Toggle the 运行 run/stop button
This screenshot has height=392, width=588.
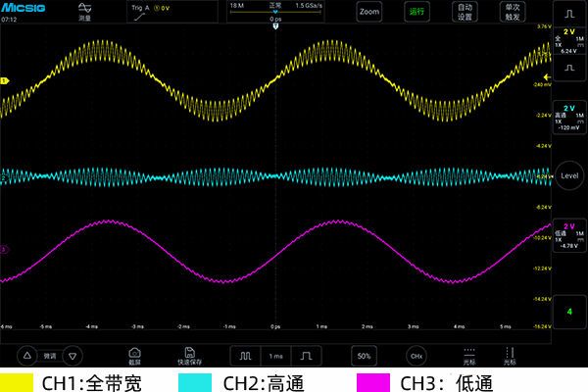(416, 12)
